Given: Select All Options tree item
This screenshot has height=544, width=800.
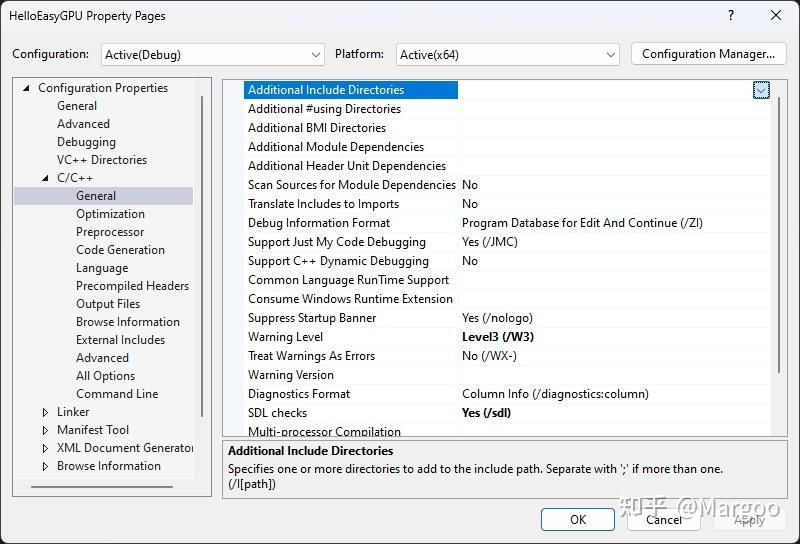Looking at the screenshot, I should pyautogui.click(x=105, y=376).
